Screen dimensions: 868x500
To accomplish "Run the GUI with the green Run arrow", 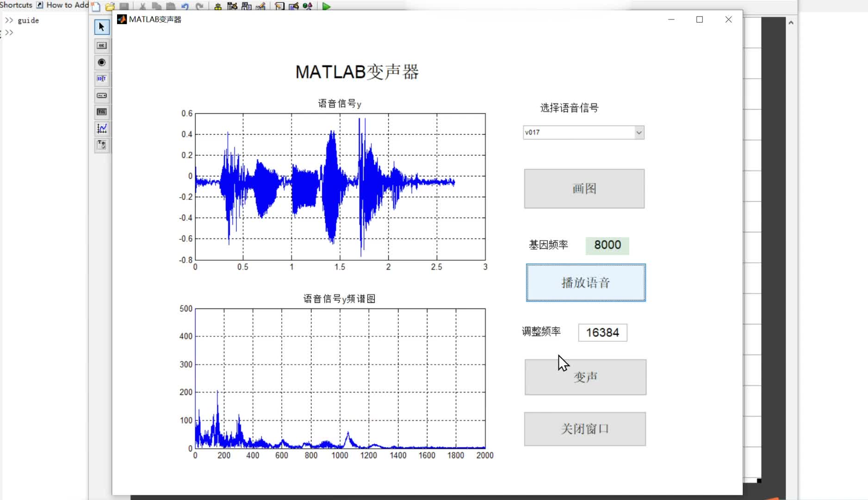I will tap(326, 6).
